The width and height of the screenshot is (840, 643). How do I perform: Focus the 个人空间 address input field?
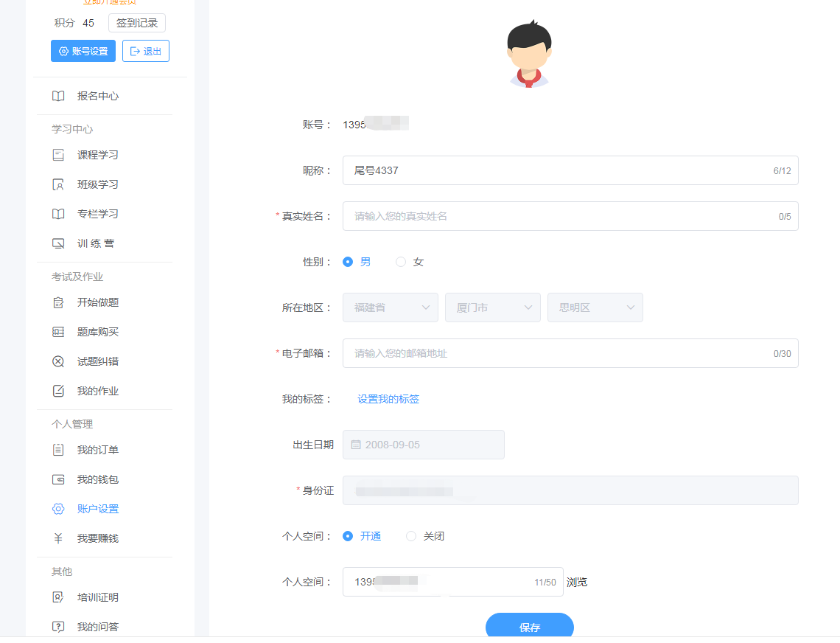coord(453,582)
